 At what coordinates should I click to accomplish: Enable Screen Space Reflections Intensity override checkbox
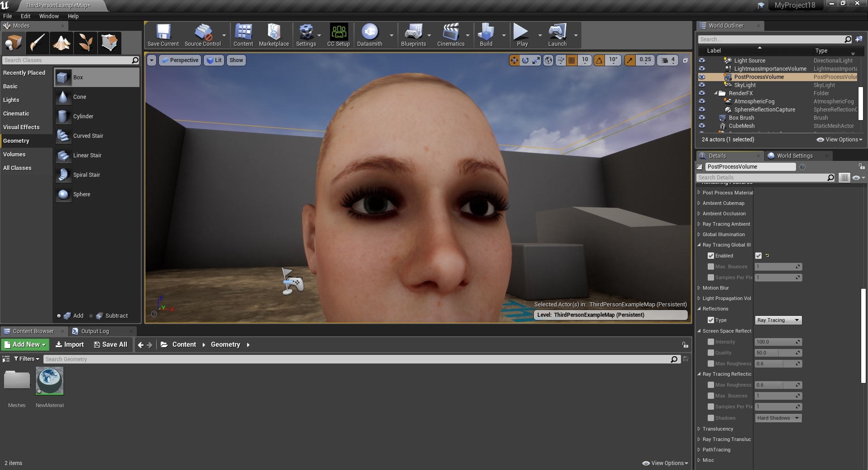(x=711, y=342)
